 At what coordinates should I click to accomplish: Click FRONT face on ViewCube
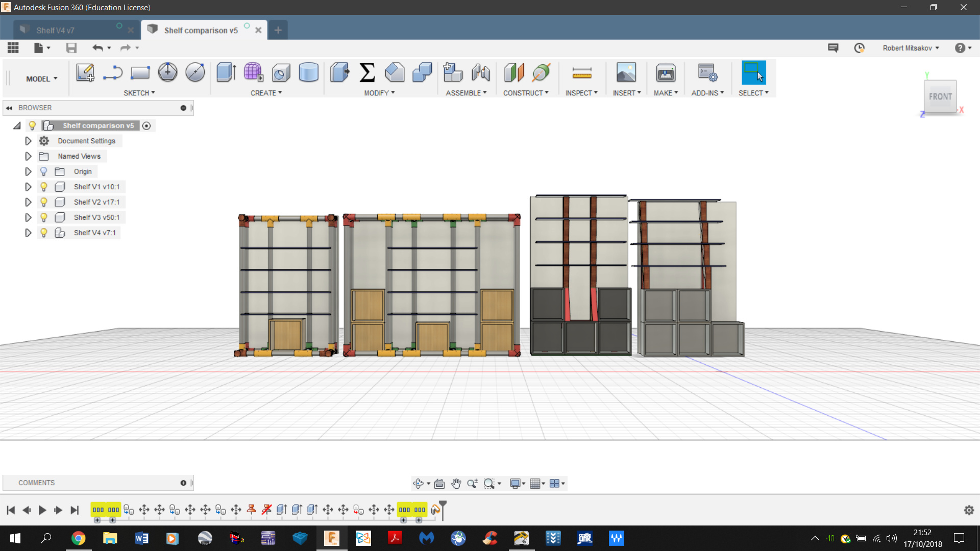click(940, 96)
